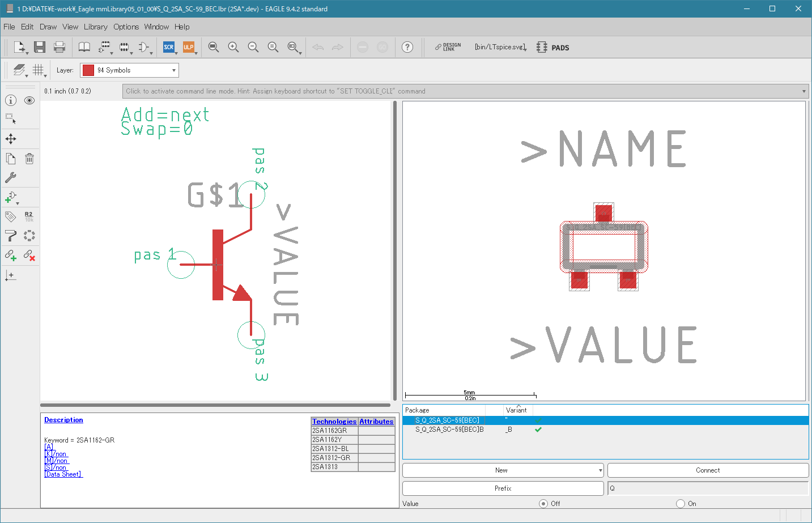The image size is (812, 523).
Task: Select the Paint roller tool
Action: click(x=11, y=236)
